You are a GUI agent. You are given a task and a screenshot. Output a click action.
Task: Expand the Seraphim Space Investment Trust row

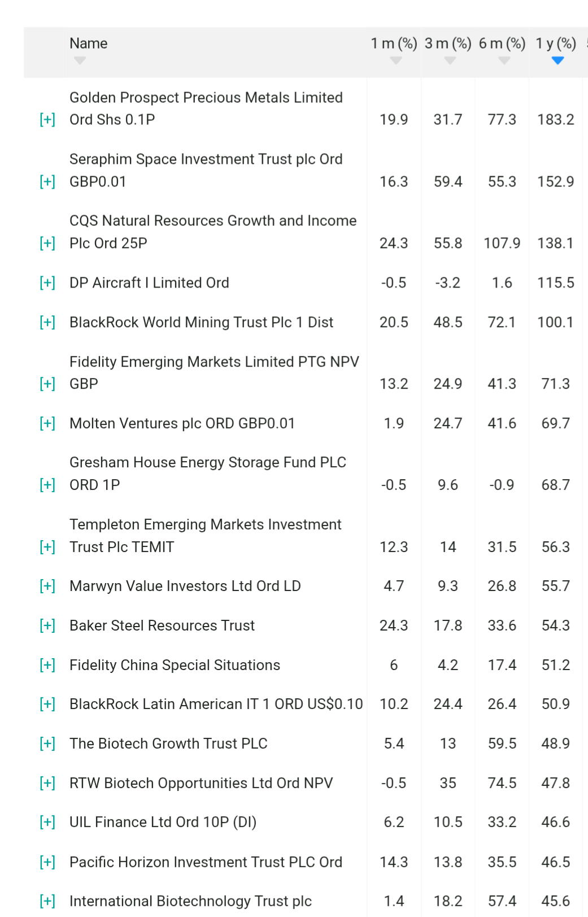coord(47,181)
